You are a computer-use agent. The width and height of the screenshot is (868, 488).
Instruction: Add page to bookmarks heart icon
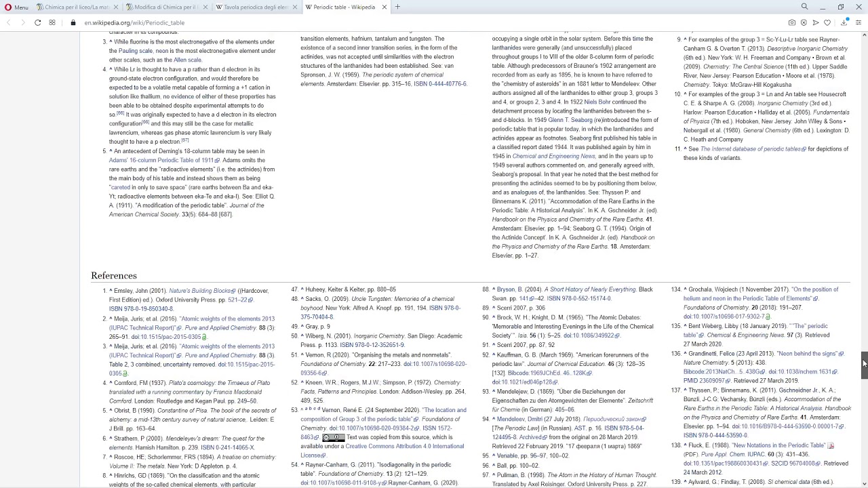click(x=827, y=22)
